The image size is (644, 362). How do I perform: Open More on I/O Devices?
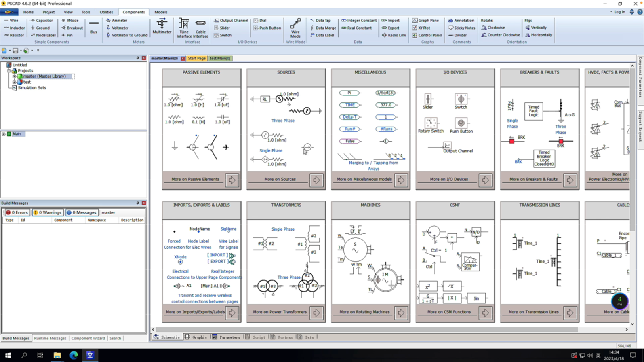(485, 180)
